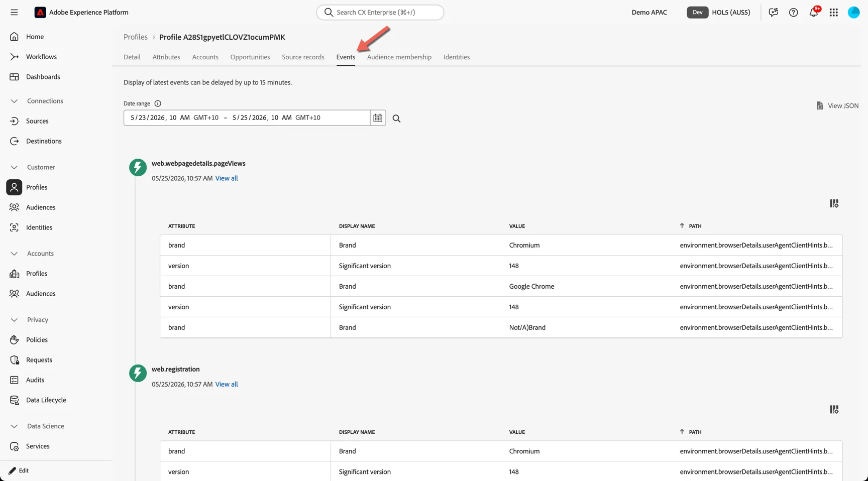868x481 pixels.
Task: Open column settings for web.registration table
Action: tap(834, 409)
